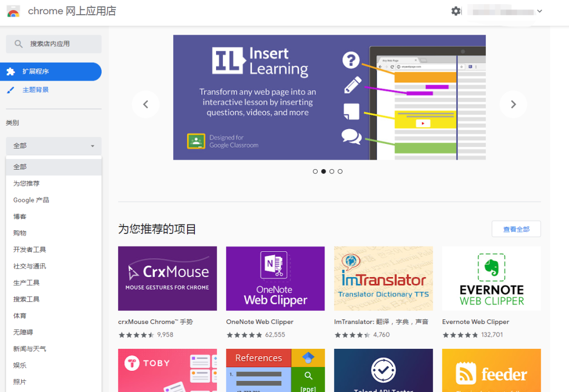569x392 pixels.
Task: Choose 生产工具 category option
Action: click(x=54, y=283)
